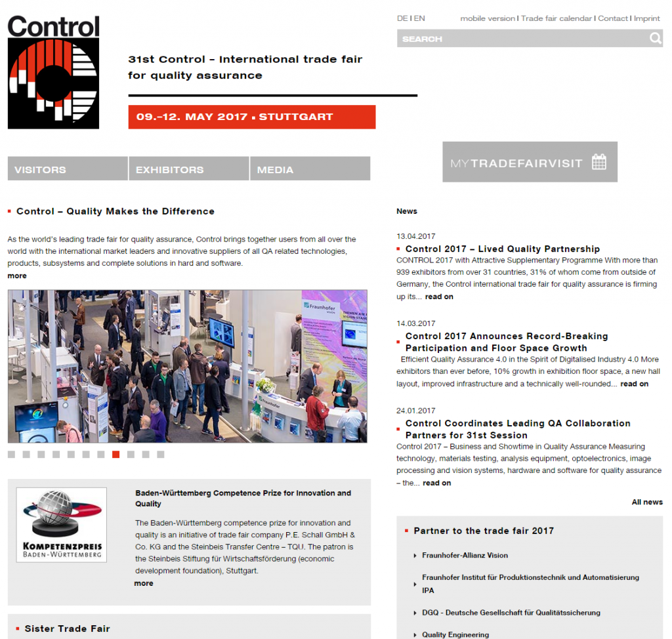Image resolution: width=672 pixels, height=639 pixels.
Task: Click the red 09.-12. May 2017 Stuttgart banner
Action: (252, 117)
